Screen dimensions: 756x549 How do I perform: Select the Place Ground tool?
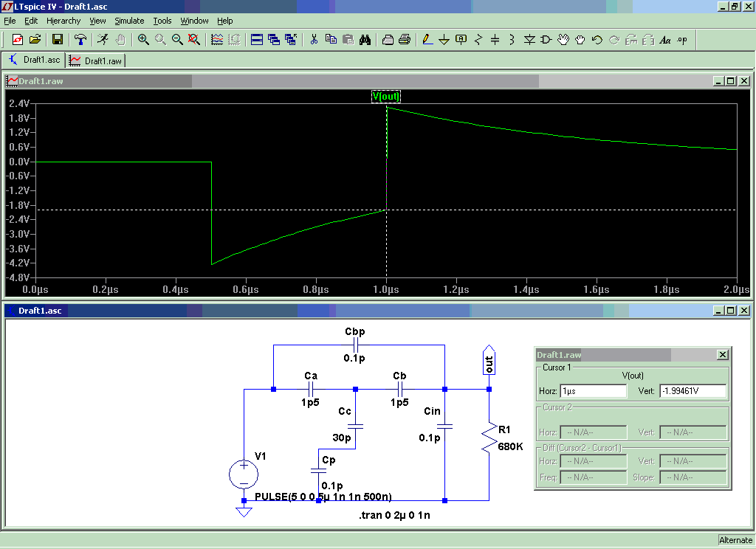[x=444, y=40]
